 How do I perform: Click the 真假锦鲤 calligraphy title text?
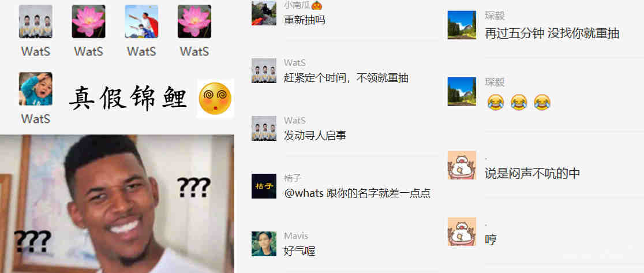click(128, 99)
